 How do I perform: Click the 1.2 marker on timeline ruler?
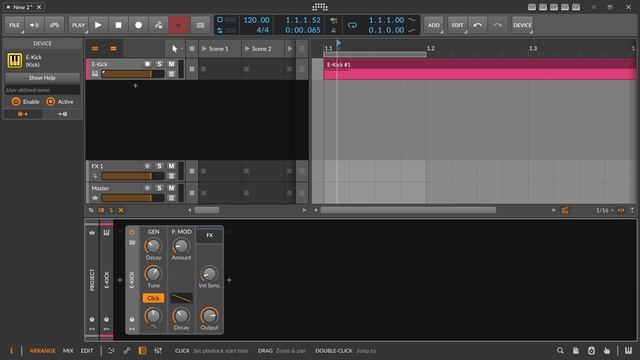pyautogui.click(x=431, y=48)
